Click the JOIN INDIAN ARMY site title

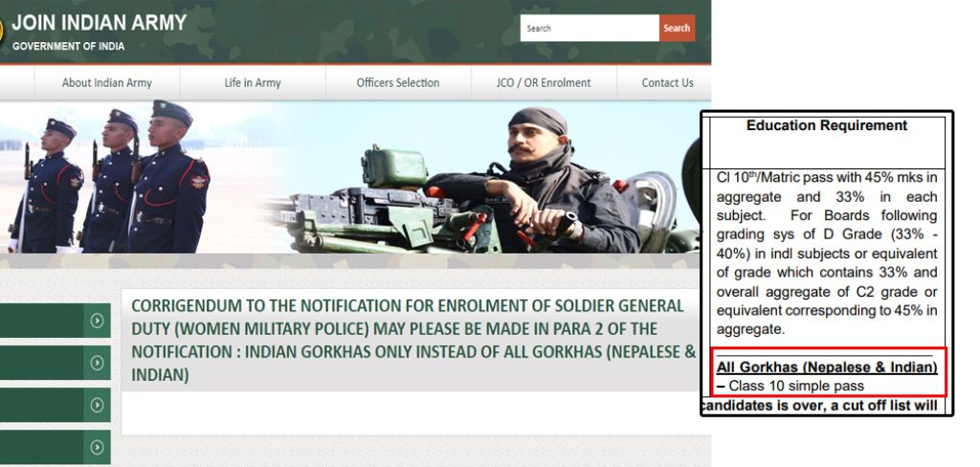pyautogui.click(x=100, y=23)
